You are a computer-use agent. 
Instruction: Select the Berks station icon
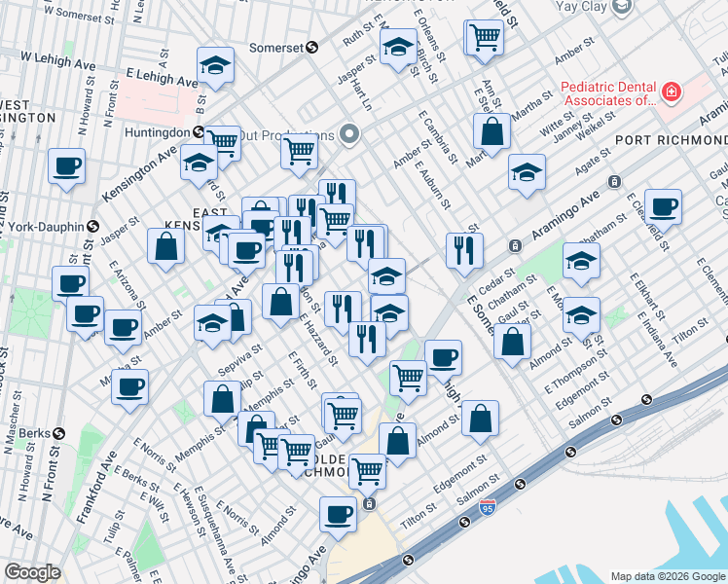point(58,433)
